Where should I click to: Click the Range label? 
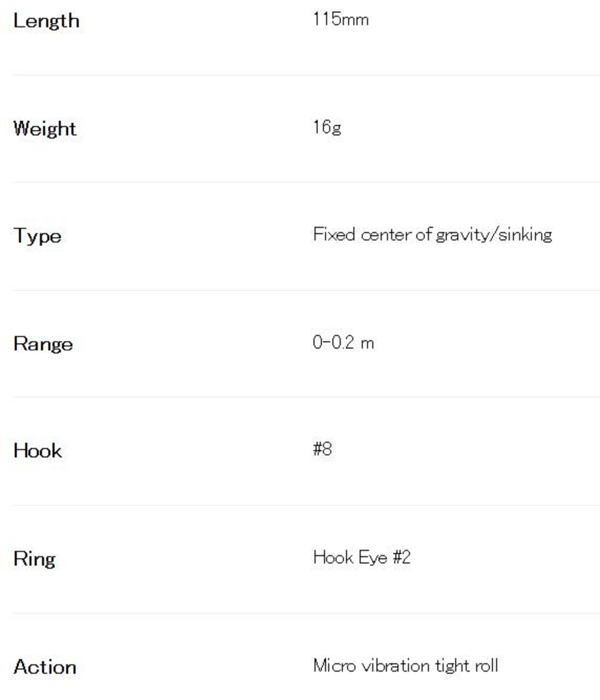coord(43,344)
